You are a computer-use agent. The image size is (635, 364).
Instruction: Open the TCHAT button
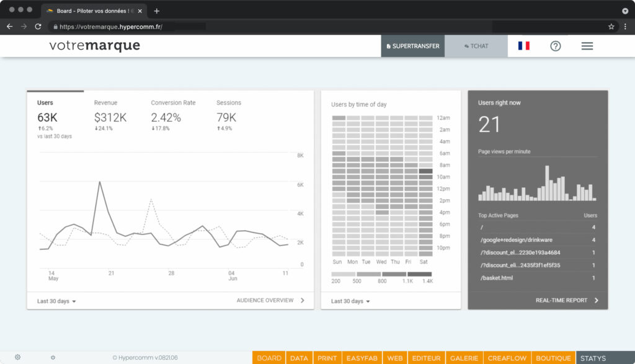pos(476,46)
